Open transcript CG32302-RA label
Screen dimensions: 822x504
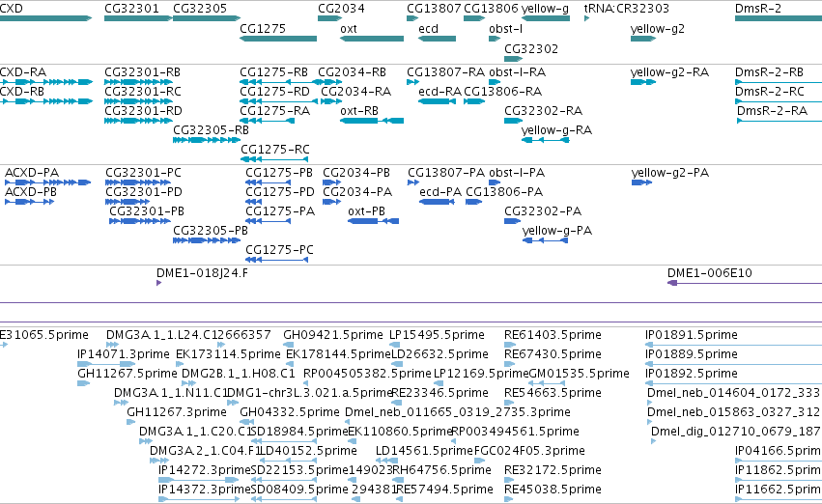point(543,110)
